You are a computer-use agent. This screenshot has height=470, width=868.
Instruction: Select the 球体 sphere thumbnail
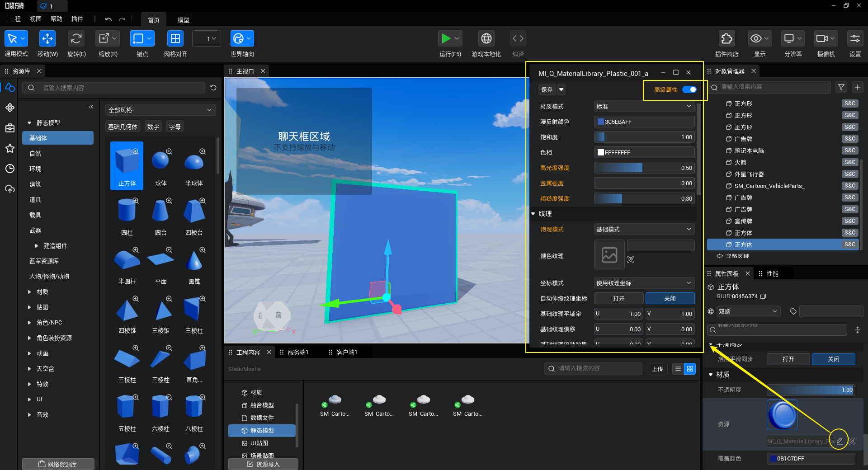coord(160,166)
